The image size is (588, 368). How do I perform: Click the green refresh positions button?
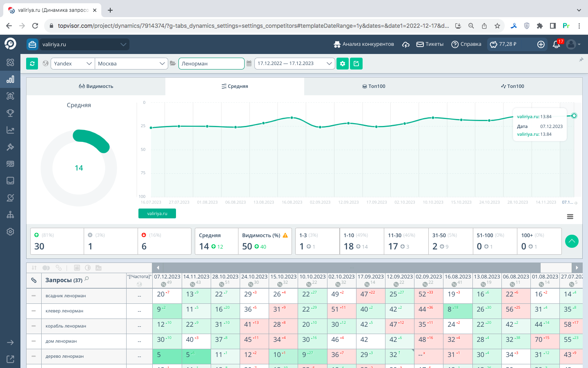pos(32,63)
